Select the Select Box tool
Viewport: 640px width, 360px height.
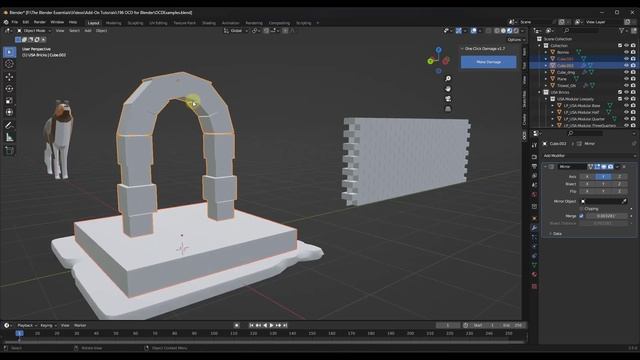[9, 52]
